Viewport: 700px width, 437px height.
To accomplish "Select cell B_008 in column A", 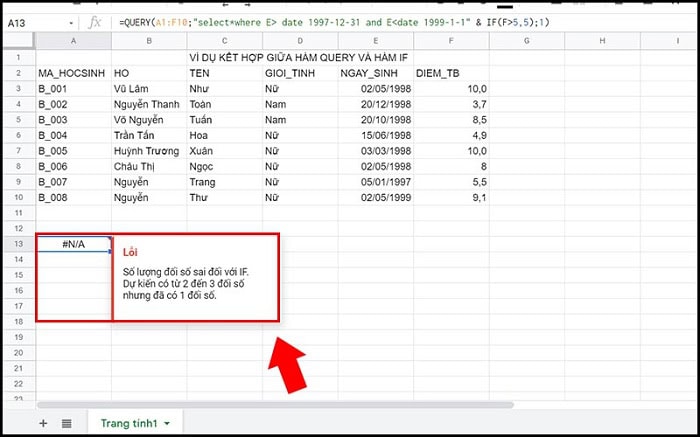I will 73,198.
